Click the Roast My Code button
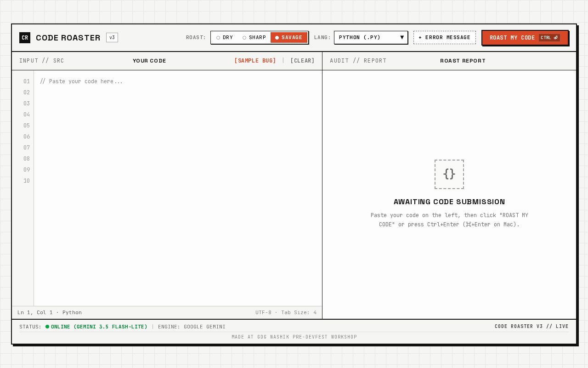The height and width of the screenshot is (368, 588). [x=525, y=38]
